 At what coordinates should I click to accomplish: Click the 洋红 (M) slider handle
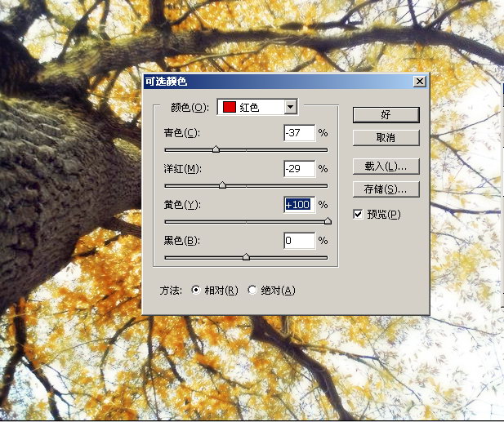point(222,185)
